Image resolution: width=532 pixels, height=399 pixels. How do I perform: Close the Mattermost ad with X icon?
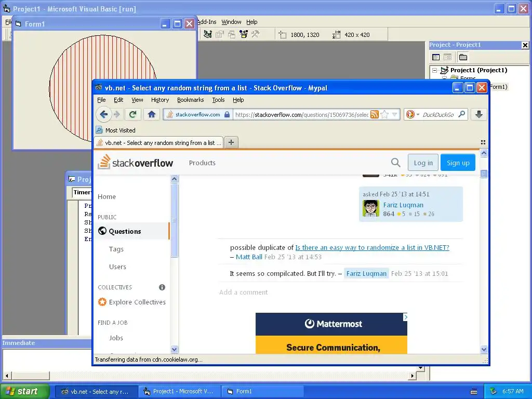point(405,317)
